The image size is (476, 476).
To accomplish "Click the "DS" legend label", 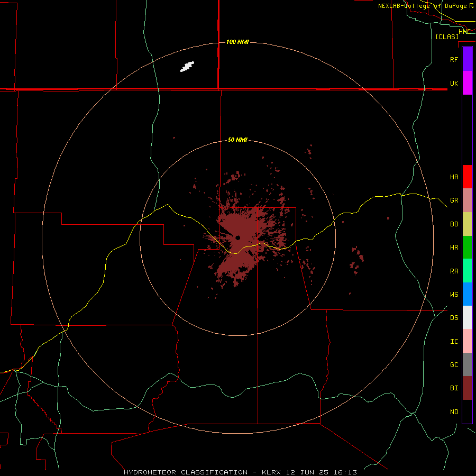I will [x=454, y=317].
